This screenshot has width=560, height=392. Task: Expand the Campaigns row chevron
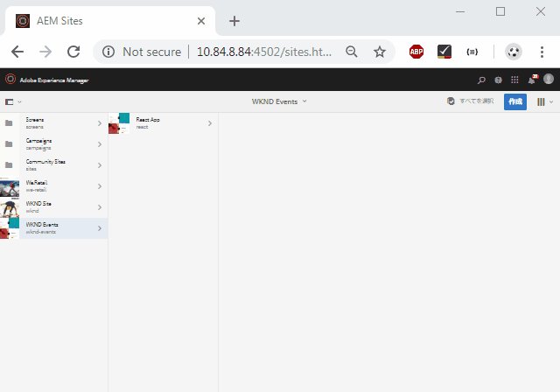[100, 144]
